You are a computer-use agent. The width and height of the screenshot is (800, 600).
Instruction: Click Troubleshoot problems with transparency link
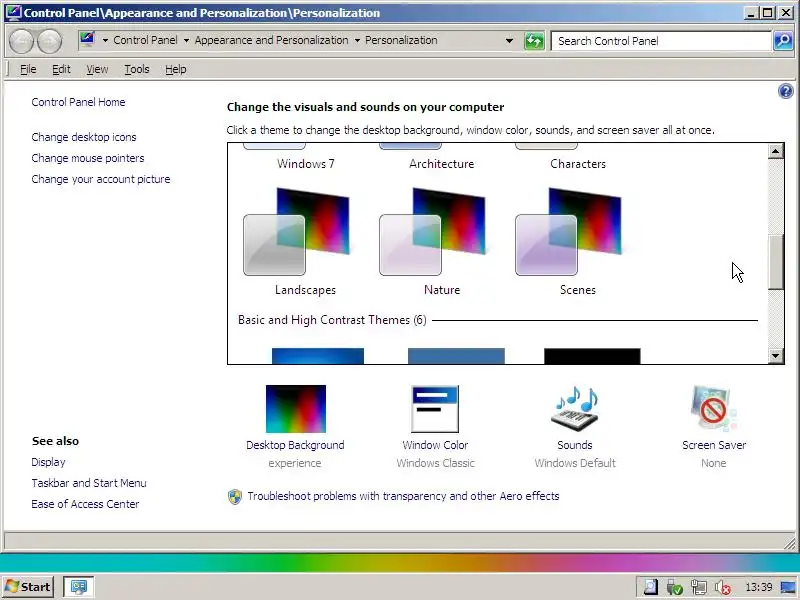[x=403, y=496]
